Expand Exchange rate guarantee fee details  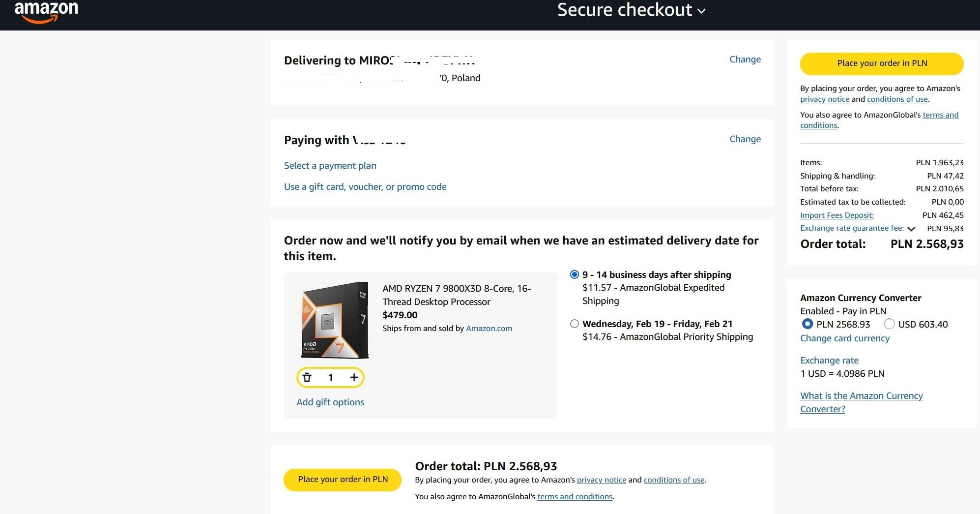(x=911, y=229)
